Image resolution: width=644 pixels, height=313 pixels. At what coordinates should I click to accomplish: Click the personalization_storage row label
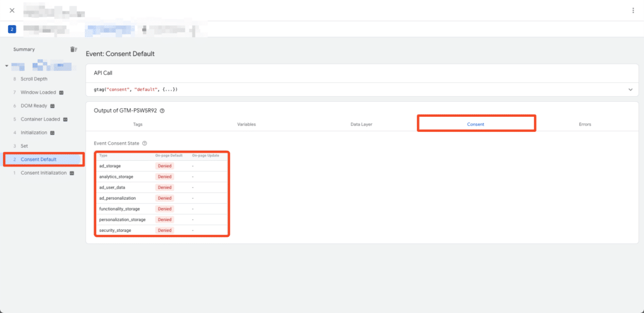[123, 219]
